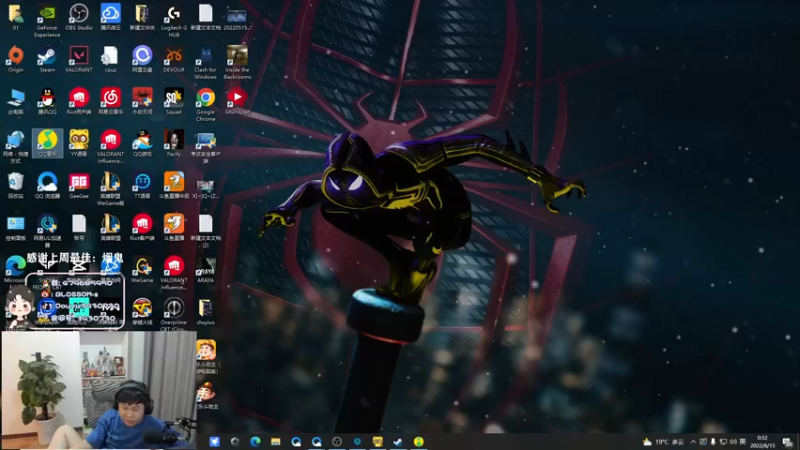This screenshot has width=800, height=450.
Task: Open the Pacify game shortcut
Action: click(173, 143)
